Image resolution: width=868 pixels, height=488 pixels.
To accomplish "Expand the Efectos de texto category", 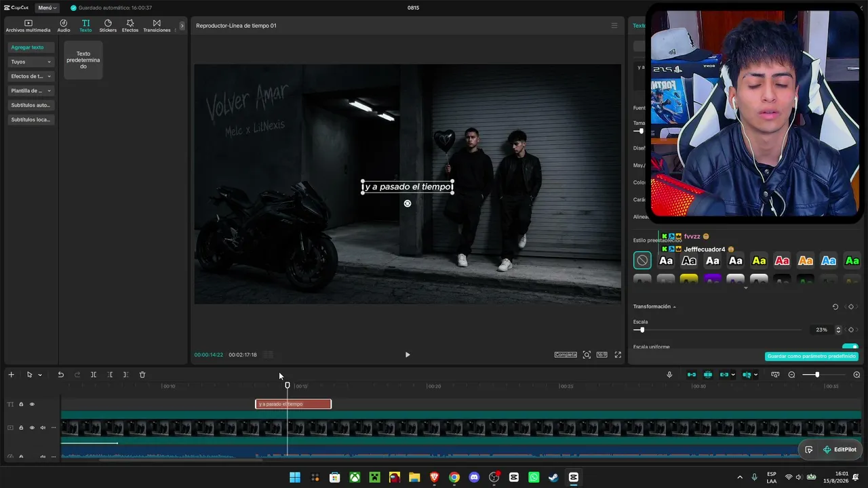I will click(x=31, y=76).
